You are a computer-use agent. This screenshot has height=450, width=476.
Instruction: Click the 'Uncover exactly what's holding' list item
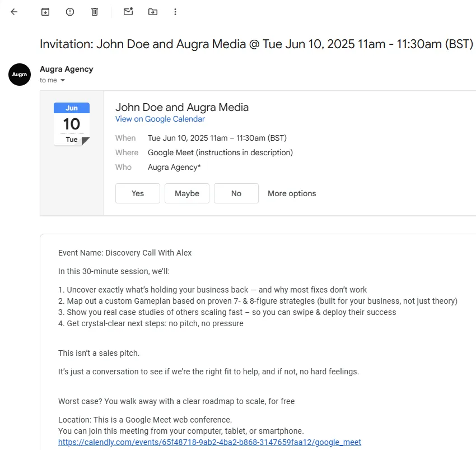pos(212,290)
